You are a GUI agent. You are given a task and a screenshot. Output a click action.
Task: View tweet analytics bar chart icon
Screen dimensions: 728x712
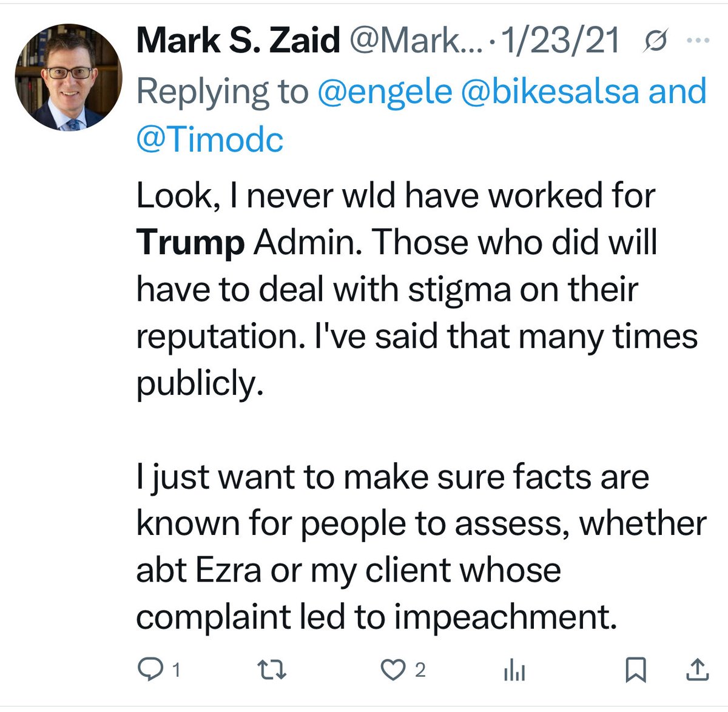click(x=514, y=671)
